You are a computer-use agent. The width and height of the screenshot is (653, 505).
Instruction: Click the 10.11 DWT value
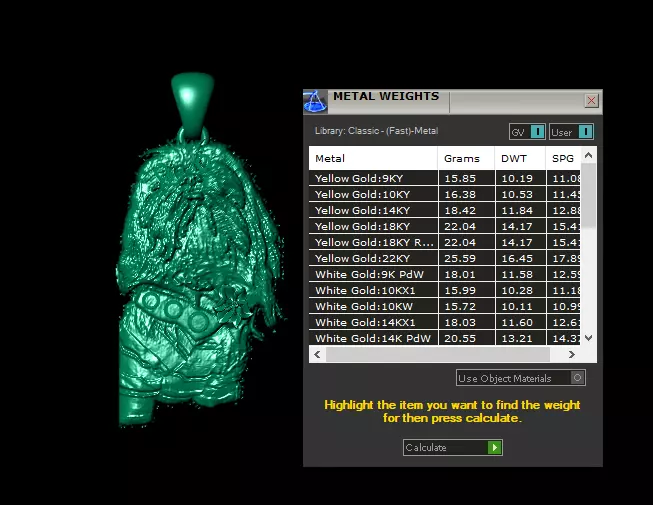517,306
